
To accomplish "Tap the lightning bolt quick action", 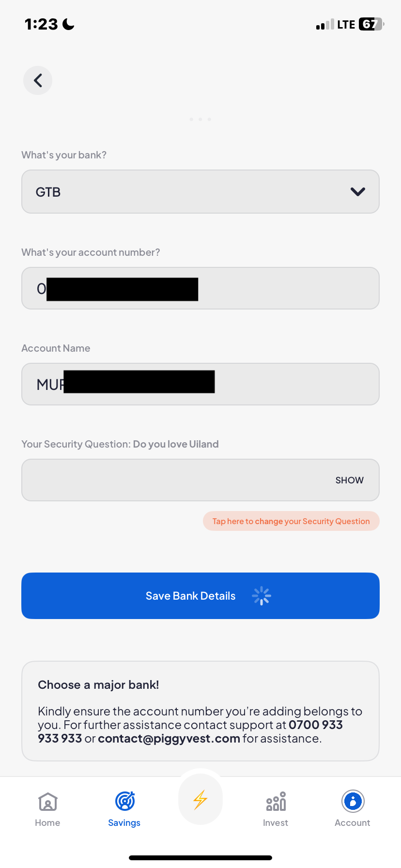I will pos(200,800).
